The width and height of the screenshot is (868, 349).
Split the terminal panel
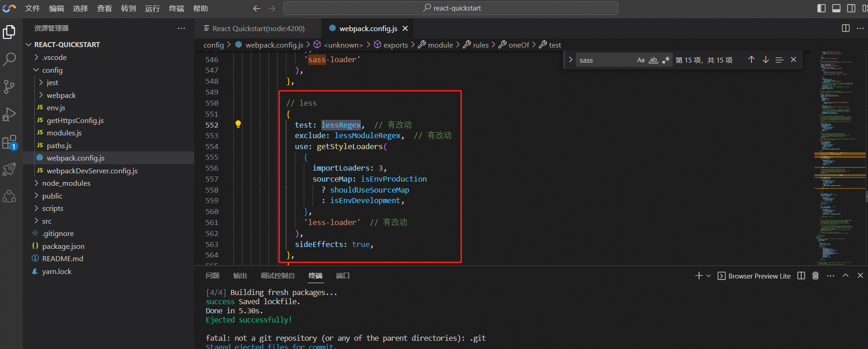(801, 275)
